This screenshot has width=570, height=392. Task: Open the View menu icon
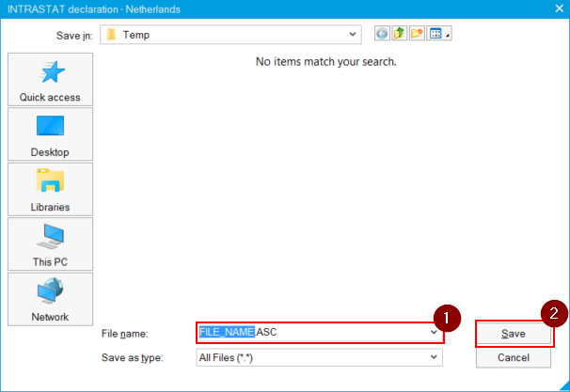439,34
